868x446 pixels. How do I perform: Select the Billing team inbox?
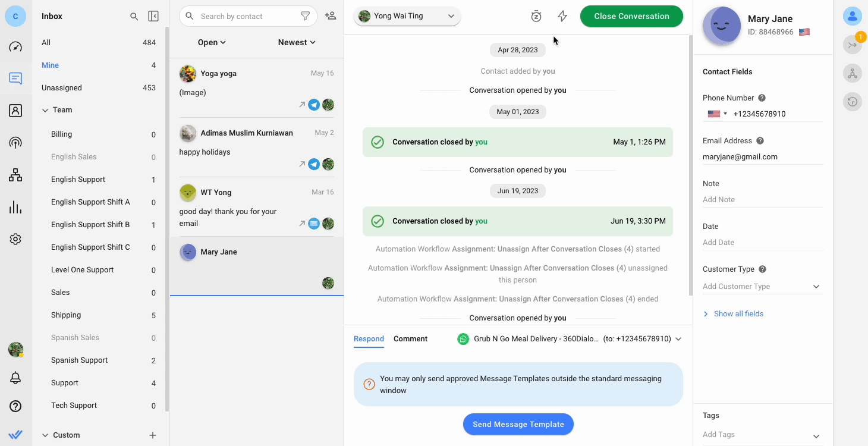click(99, 134)
